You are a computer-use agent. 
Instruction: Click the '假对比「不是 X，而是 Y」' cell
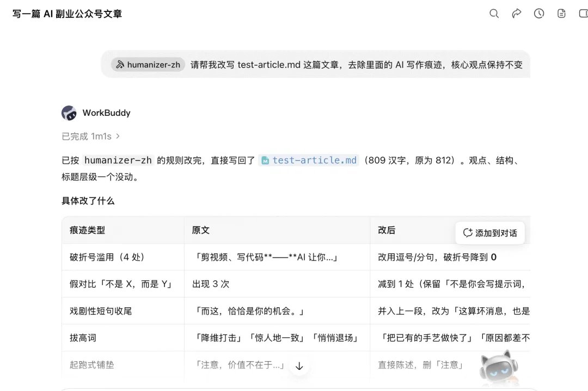(x=123, y=284)
